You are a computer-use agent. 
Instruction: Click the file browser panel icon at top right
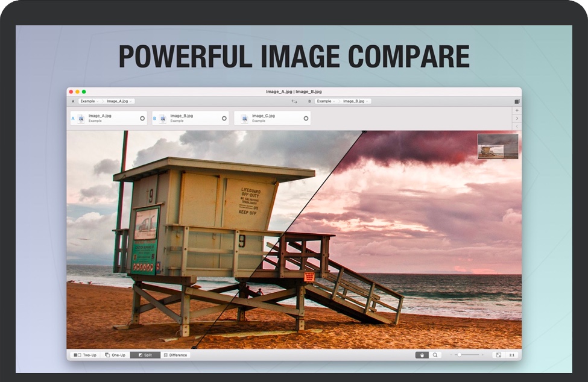[x=517, y=101]
